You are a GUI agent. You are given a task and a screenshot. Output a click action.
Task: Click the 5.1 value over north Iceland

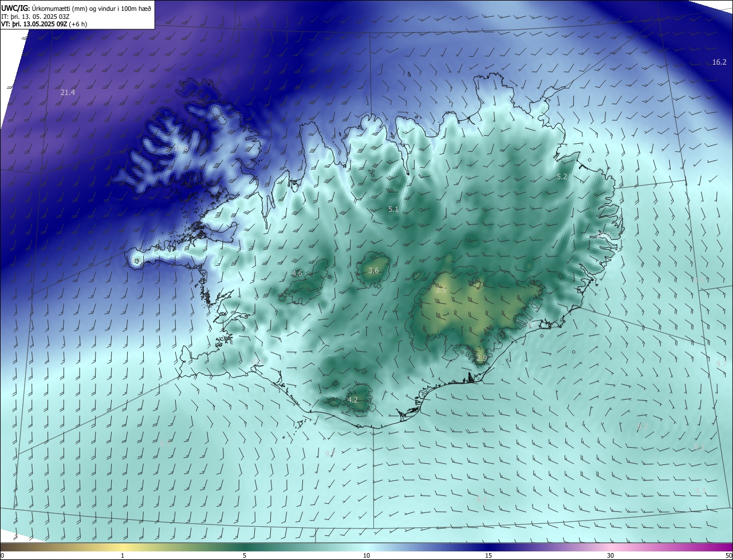click(x=393, y=210)
